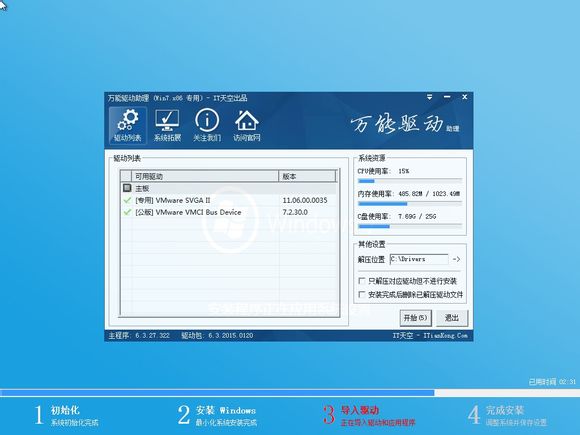Viewport: 580px width, 435px height.
Task: Click 驱动包 version 6.3.2015.0120 text
Action: 217,335
